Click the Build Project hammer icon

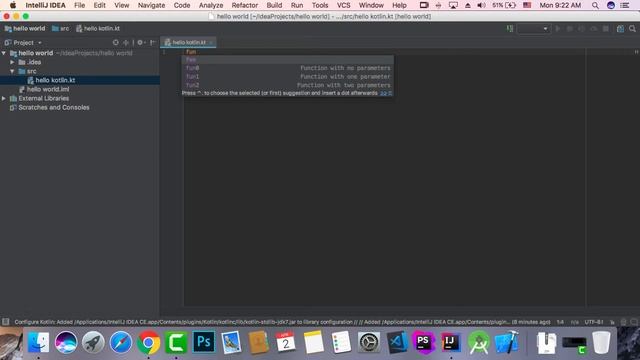pyautogui.click(x=510, y=29)
